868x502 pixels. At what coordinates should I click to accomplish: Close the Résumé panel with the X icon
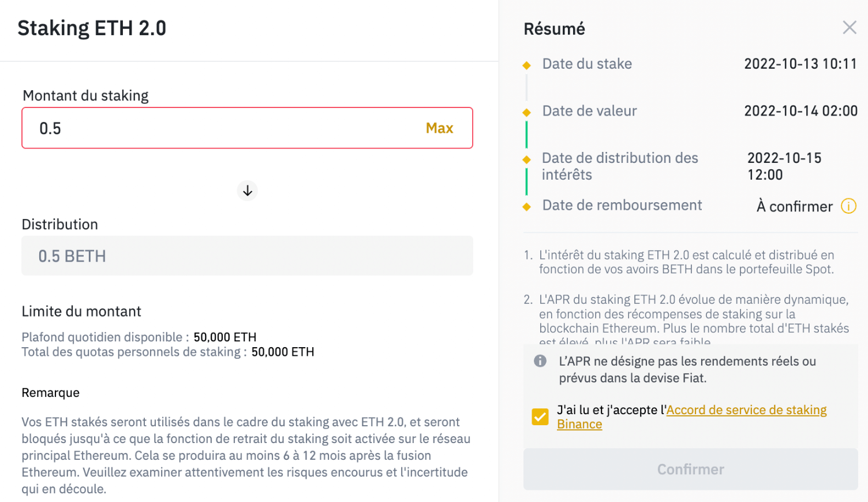coord(849,27)
